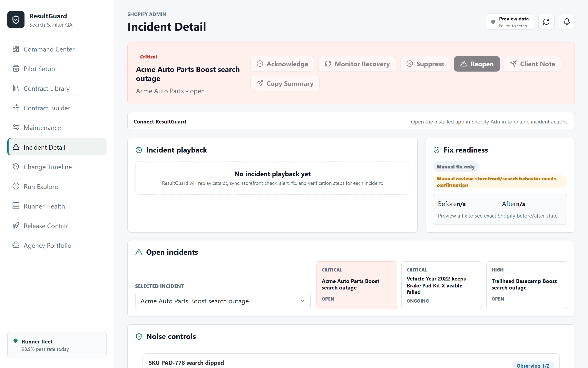Open Contract Library
Image resolution: width=588 pixels, height=368 pixels.
coord(57,88)
